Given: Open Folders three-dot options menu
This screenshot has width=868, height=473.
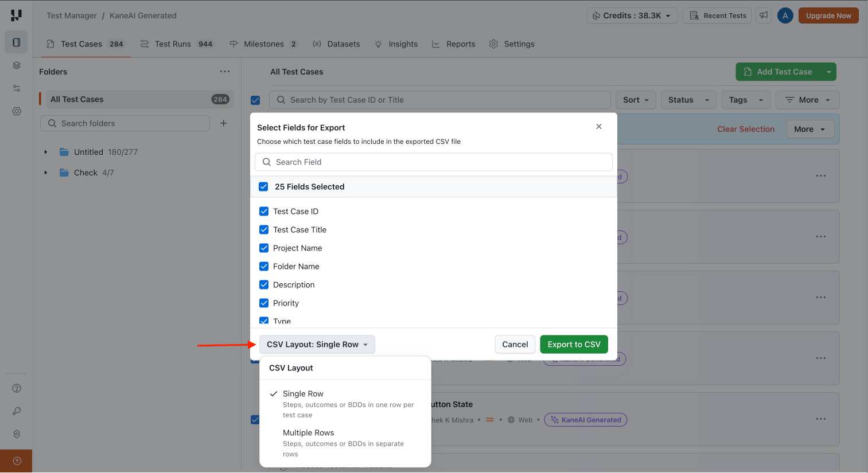Looking at the screenshot, I should click(x=225, y=72).
